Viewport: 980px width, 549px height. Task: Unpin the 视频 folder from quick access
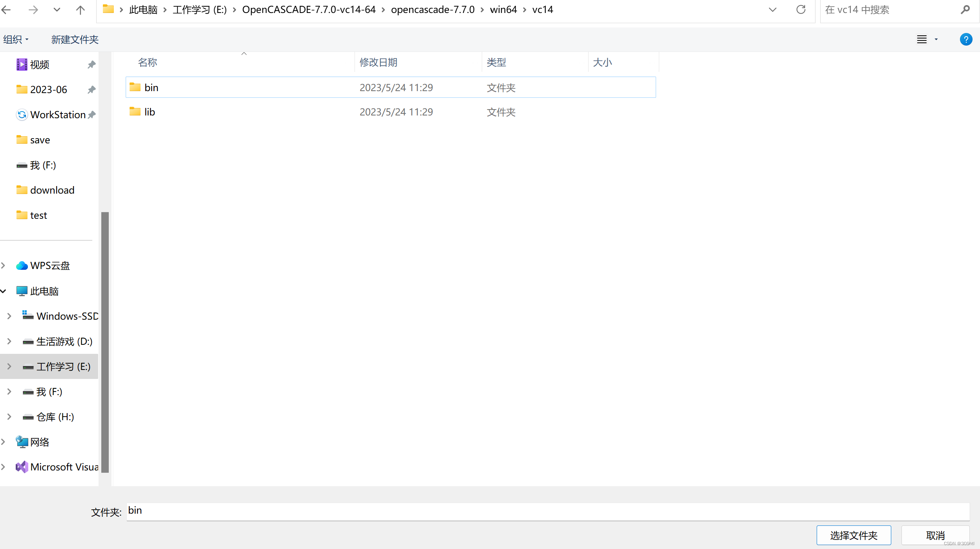pyautogui.click(x=91, y=64)
